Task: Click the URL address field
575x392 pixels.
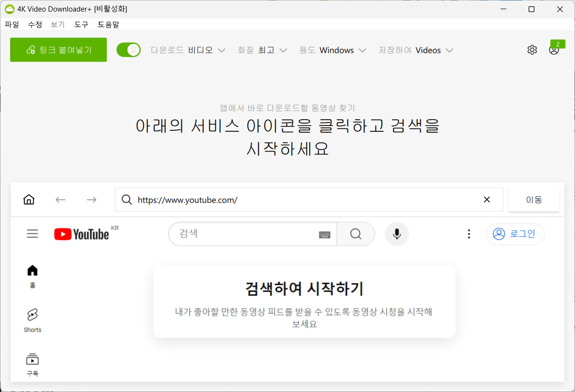Action: (x=309, y=200)
